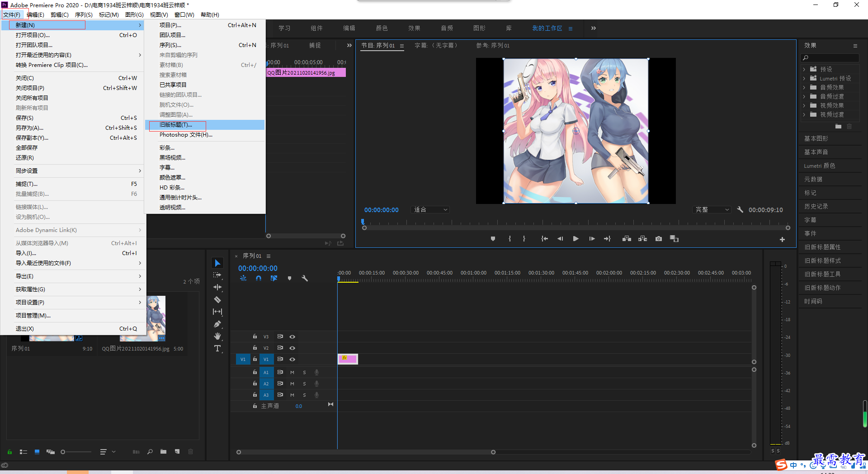This screenshot has width=868, height=474.
Task: Select the Razor tool
Action: point(217,299)
